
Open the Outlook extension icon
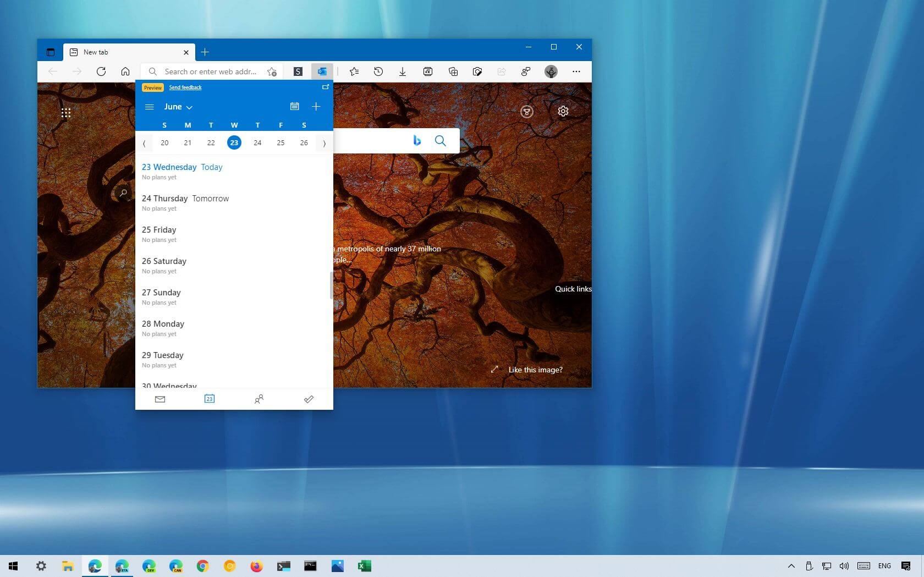322,72
